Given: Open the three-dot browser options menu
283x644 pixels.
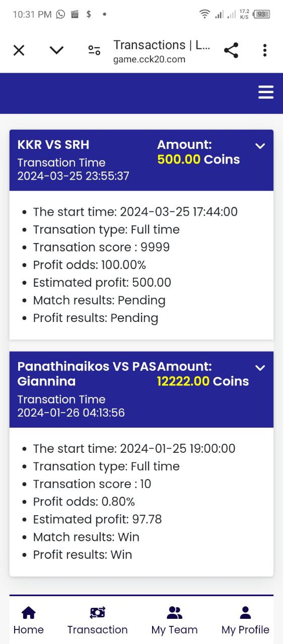Looking at the screenshot, I should (x=265, y=50).
